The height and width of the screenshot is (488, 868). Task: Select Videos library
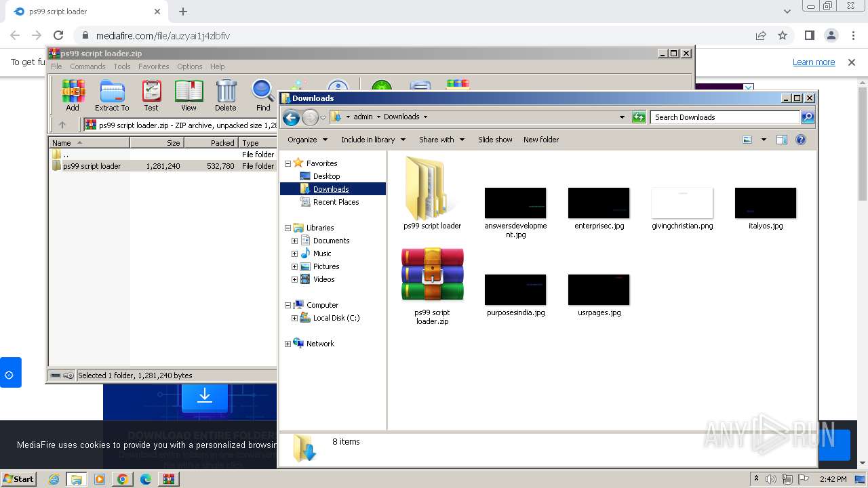[323, 279]
